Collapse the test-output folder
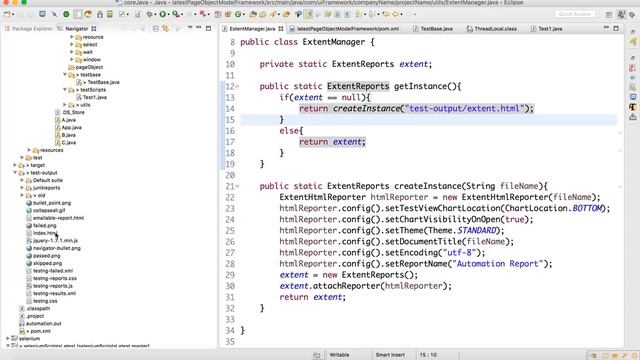This screenshot has width=640, height=360. coord(15,173)
